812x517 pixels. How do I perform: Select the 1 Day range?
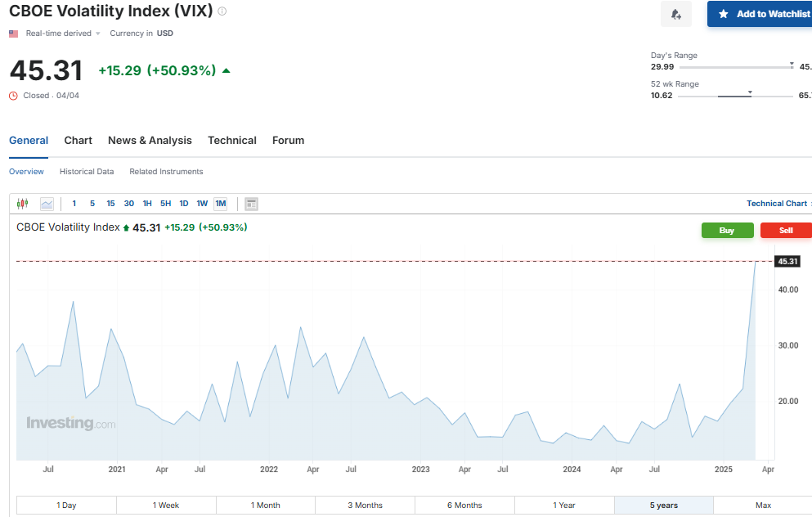pos(66,505)
